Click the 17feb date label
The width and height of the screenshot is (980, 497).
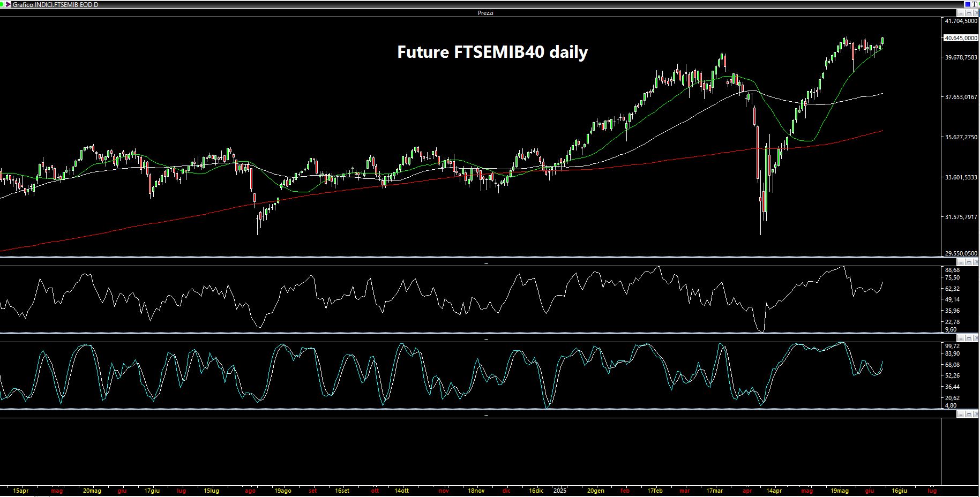point(655,491)
